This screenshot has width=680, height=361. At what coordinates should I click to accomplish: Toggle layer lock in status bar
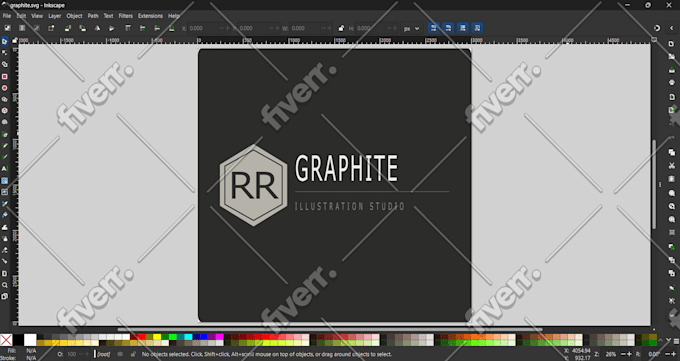click(133, 354)
